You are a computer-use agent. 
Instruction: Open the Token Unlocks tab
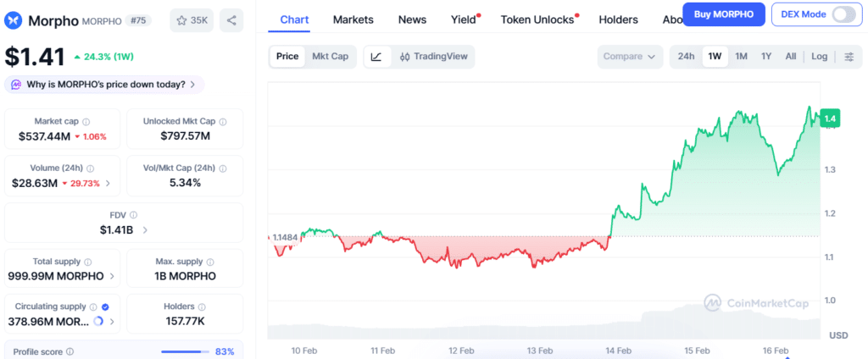coord(537,20)
